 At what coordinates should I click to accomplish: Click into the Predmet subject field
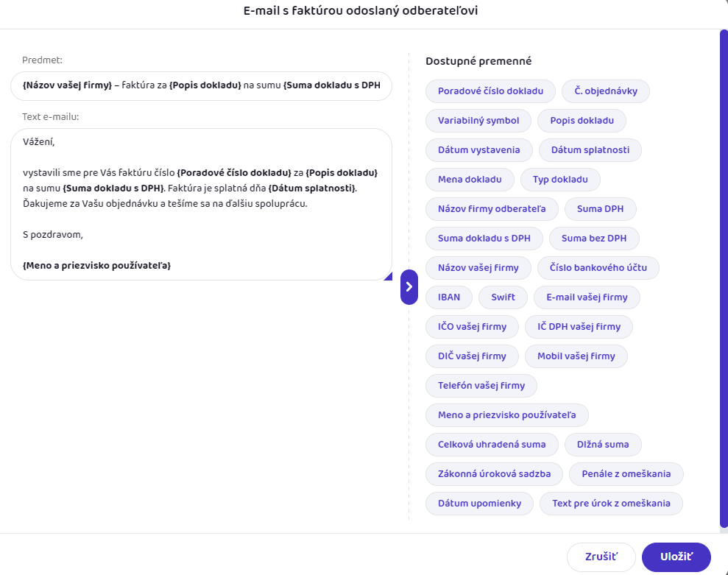(x=201, y=85)
